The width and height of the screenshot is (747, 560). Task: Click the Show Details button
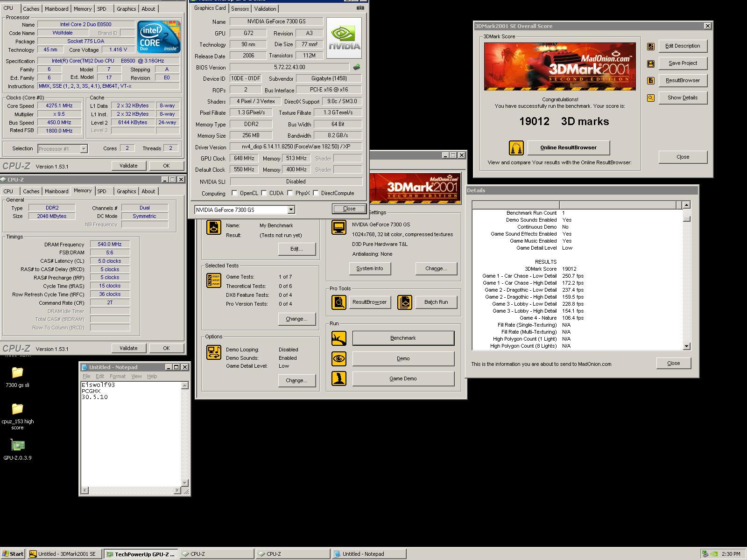point(683,98)
